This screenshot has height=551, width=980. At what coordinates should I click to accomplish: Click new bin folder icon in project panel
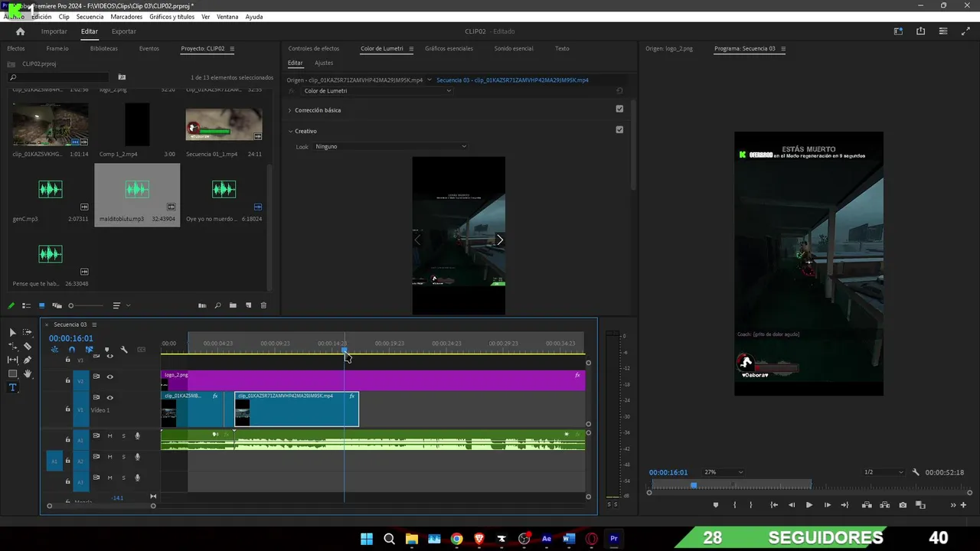tap(233, 305)
